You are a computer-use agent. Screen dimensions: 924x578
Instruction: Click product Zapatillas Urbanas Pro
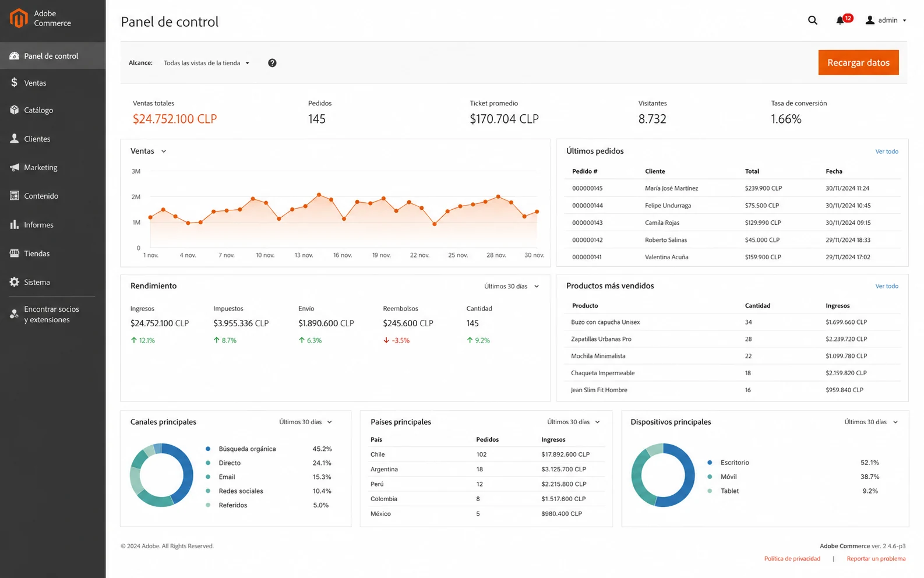click(x=601, y=339)
